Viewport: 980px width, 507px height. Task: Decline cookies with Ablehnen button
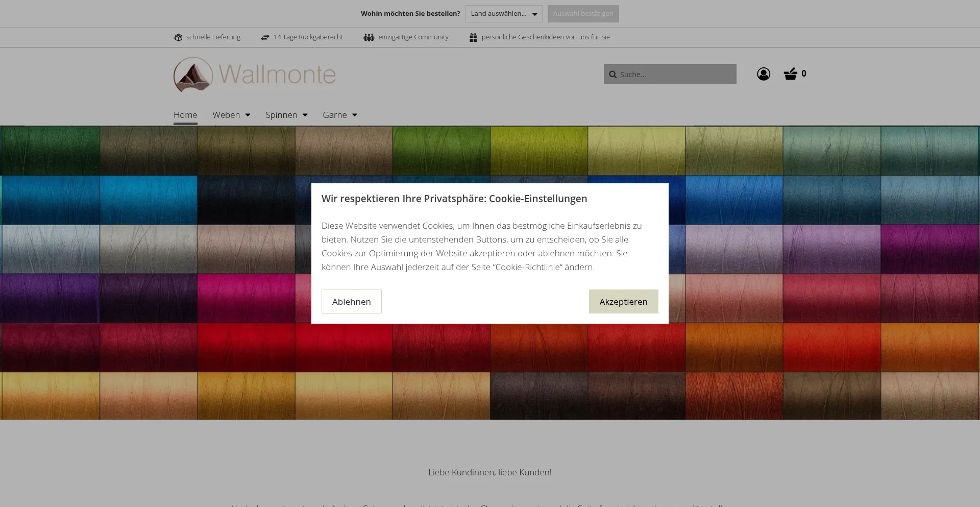click(351, 302)
